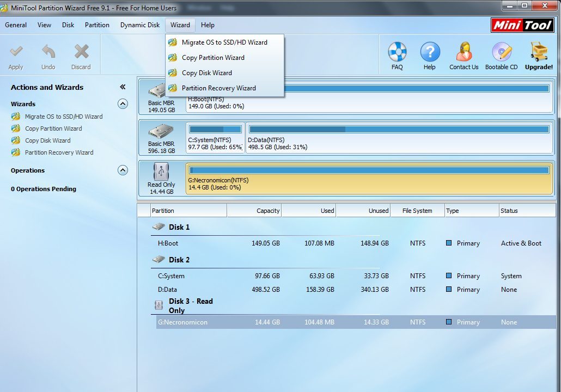Click sidebar Partition Recovery Wizard icon

click(x=16, y=152)
